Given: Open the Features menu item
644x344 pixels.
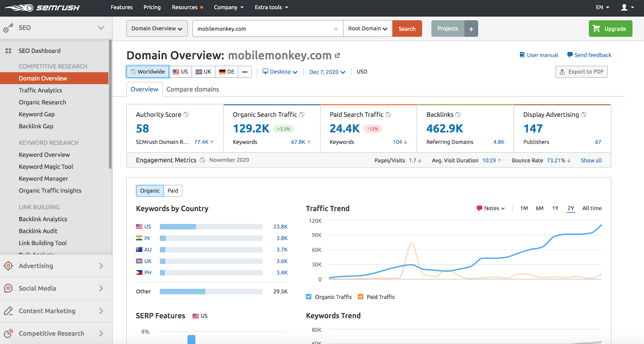Looking at the screenshot, I should pyautogui.click(x=122, y=7).
